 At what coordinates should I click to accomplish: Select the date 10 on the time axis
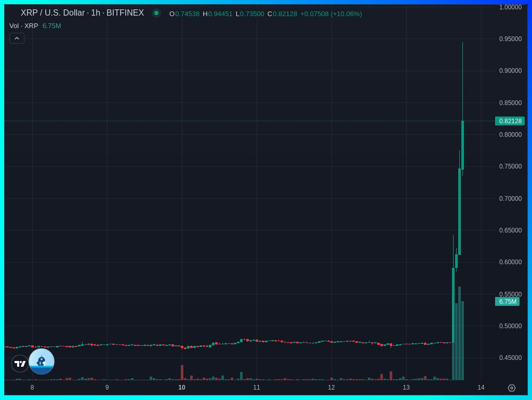(x=182, y=388)
